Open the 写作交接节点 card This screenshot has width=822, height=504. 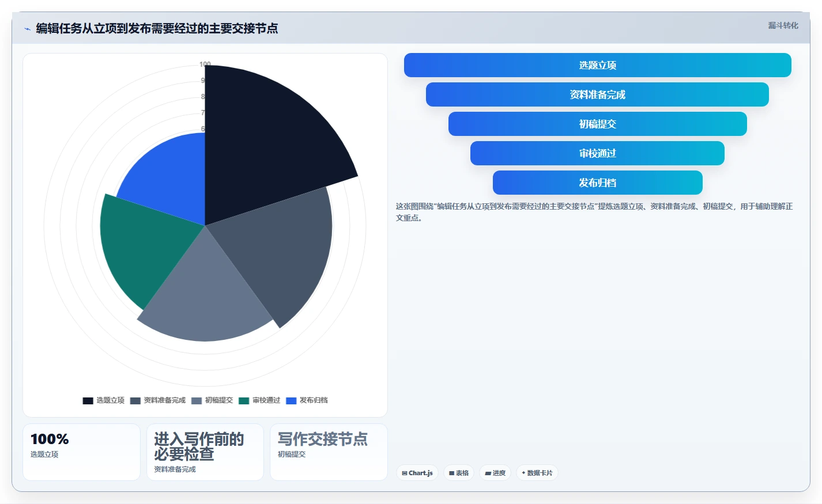click(329, 452)
